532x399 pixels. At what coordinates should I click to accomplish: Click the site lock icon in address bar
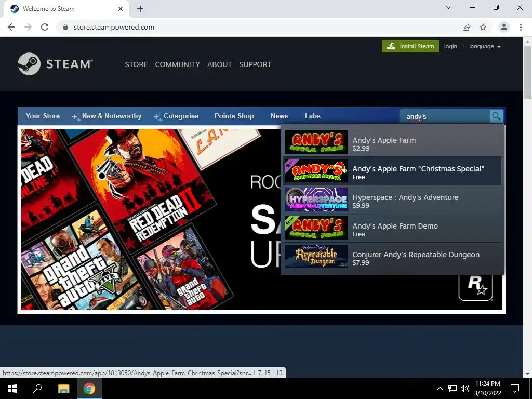point(65,27)
